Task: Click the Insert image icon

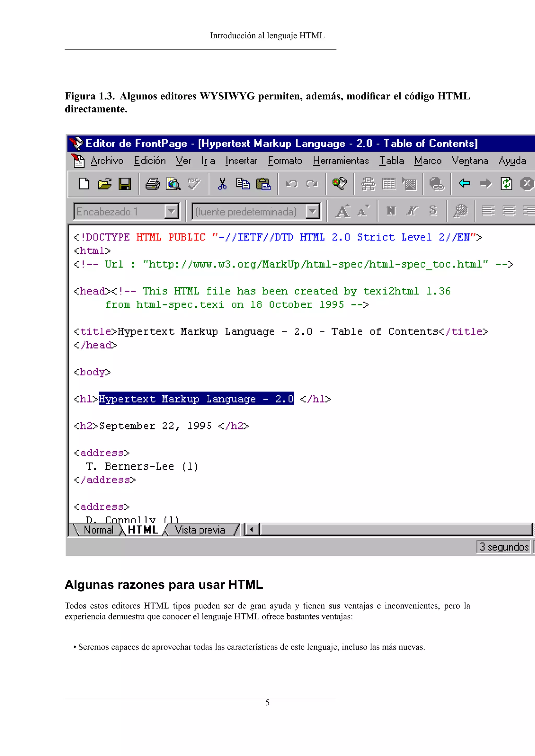Action: click(409, 184)
